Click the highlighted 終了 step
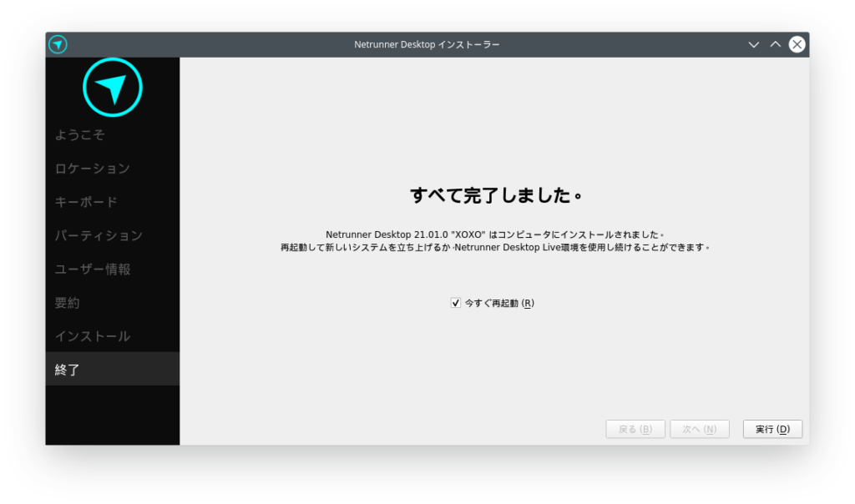The image size is (855, 504). (x=68, y=370)
